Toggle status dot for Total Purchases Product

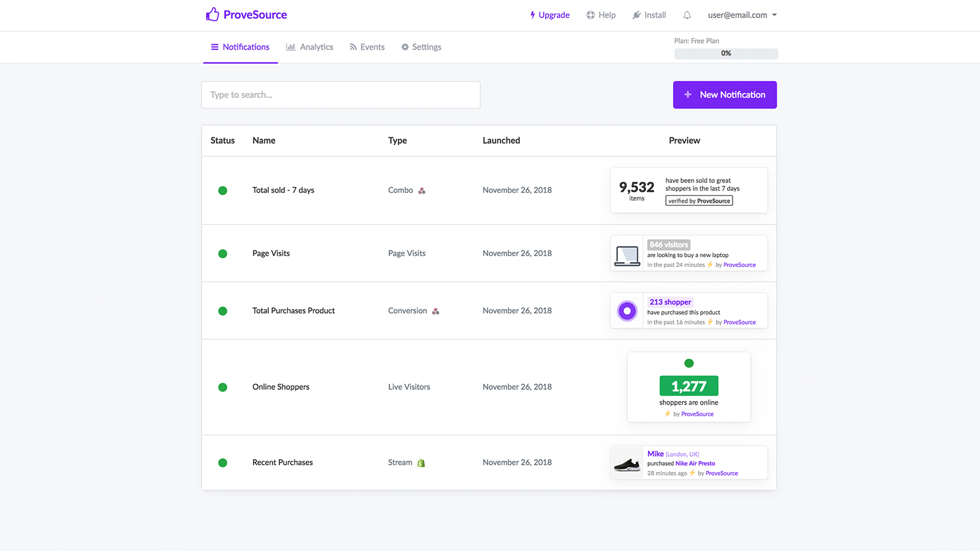point(223,311)
